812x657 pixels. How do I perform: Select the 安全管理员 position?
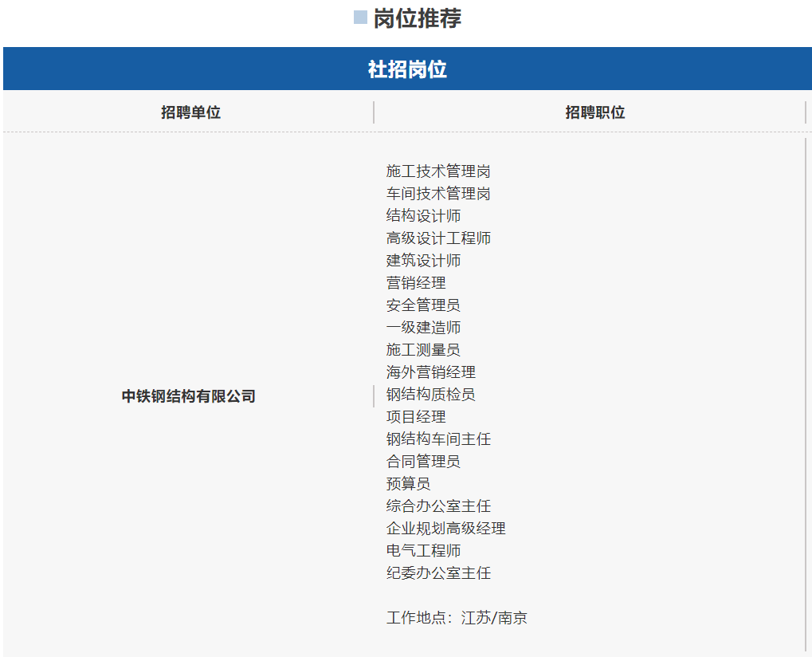(423, 305)
